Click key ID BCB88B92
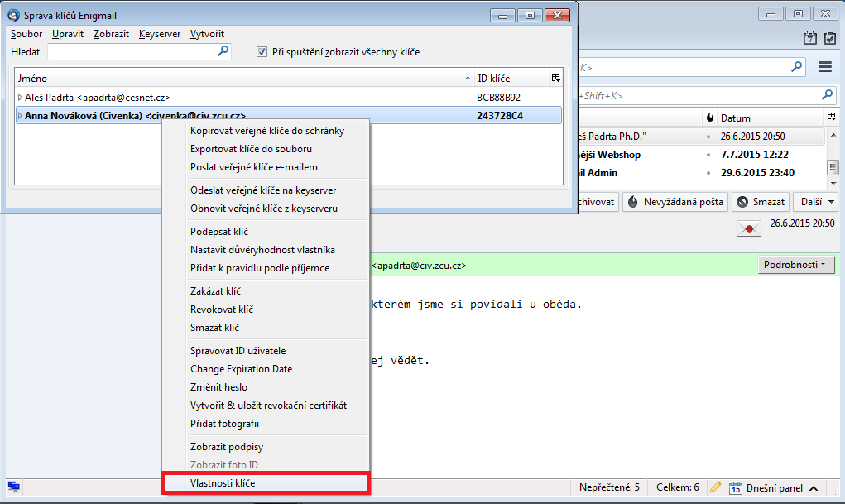Viewport: 845px width, 504px height. 498,98
